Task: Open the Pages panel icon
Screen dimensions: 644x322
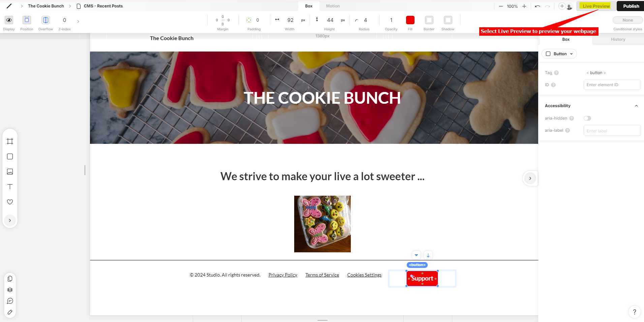Action: (x=10, y=279)
